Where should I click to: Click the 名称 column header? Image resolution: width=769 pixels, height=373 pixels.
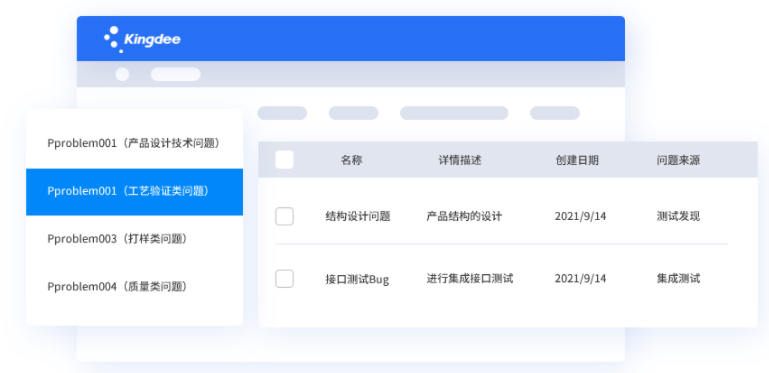point(352,160)
